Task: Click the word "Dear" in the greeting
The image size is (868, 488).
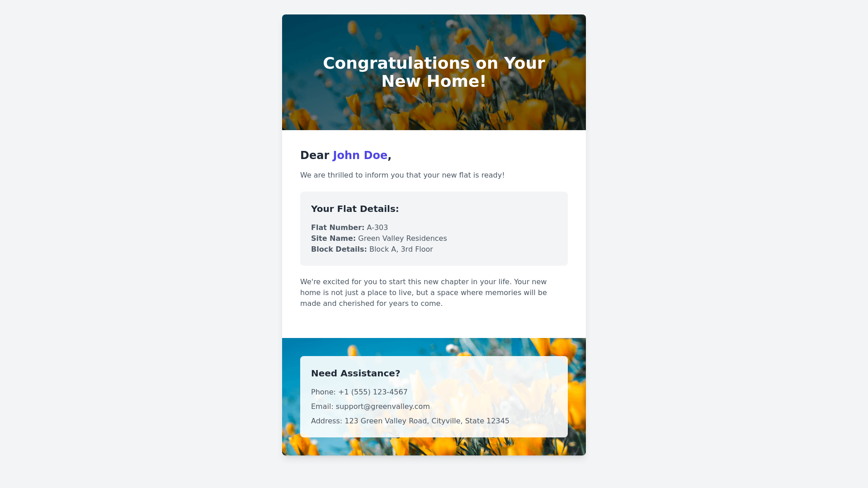Action: coord(315,155)
